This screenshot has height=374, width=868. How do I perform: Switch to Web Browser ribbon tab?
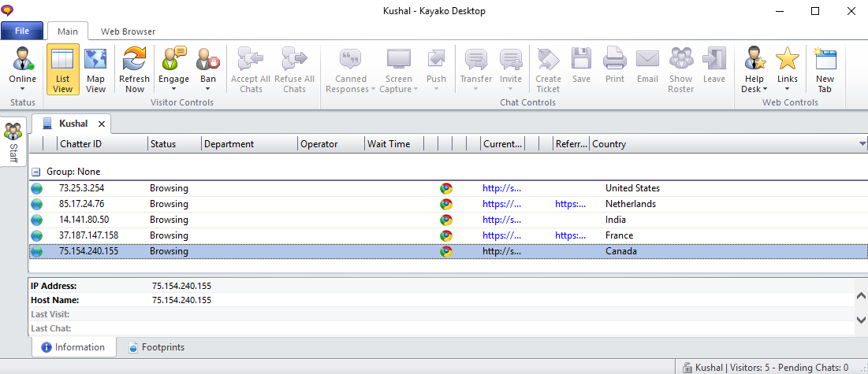[x=128, y=31]
